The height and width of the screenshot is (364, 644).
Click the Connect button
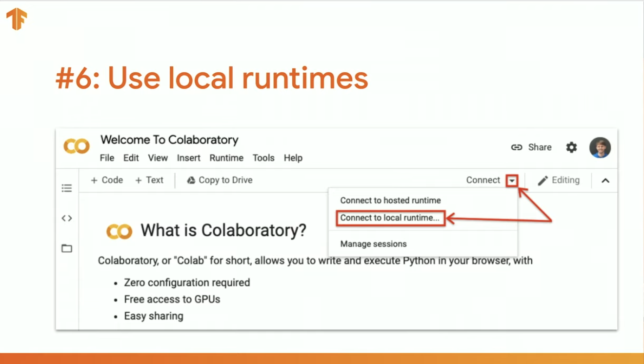483,180
